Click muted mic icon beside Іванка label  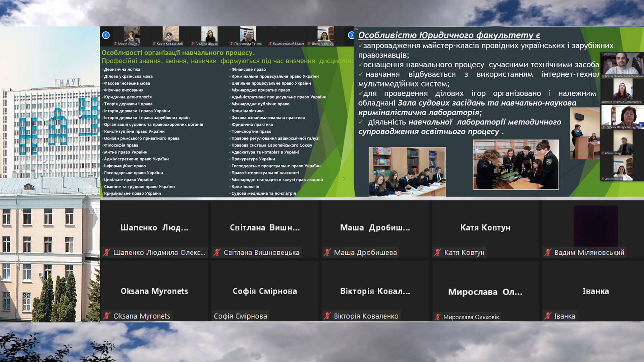548,316
